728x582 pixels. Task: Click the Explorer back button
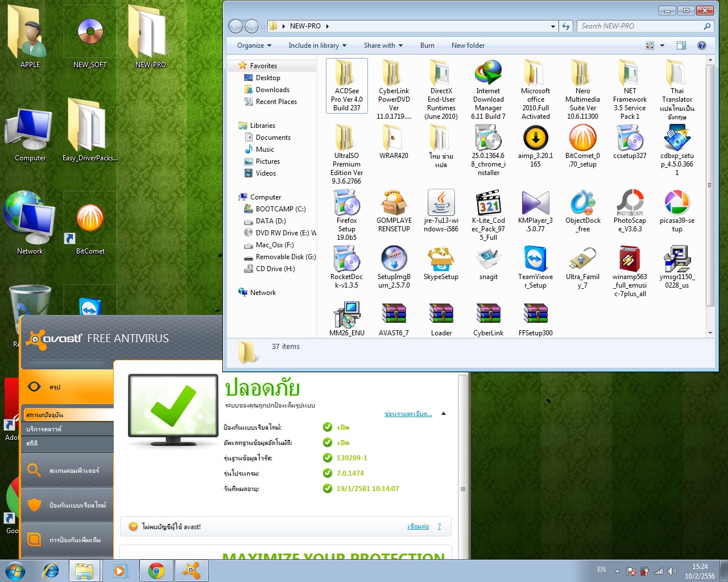click(x=235, y=26)
